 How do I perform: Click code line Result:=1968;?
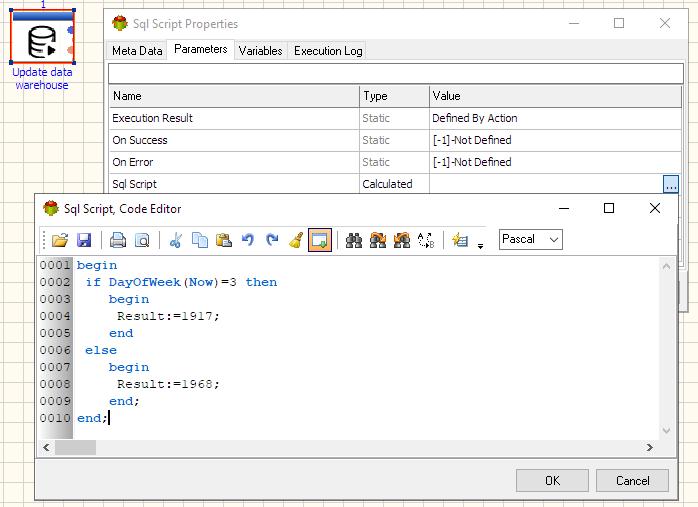pyautogui.click(x=168, y=384)
